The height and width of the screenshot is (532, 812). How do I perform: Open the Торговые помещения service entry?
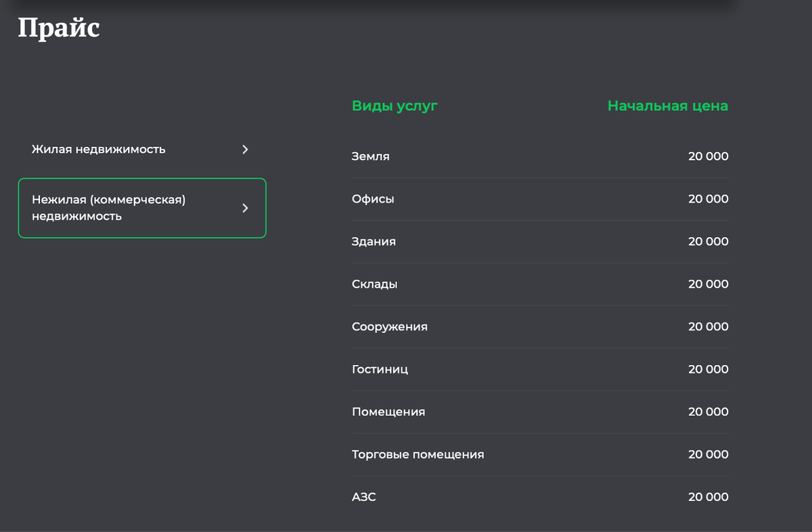tap(418, 455)
